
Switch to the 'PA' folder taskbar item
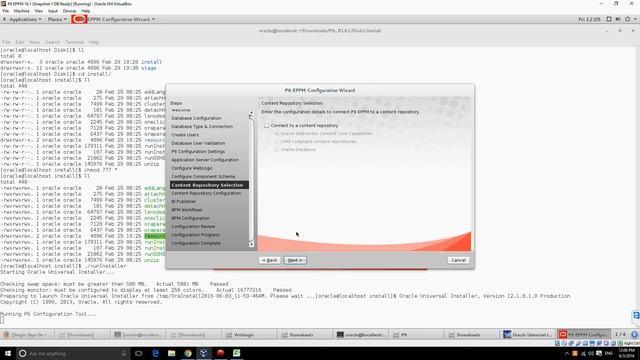pyautogui.click(x=416, y=335)
